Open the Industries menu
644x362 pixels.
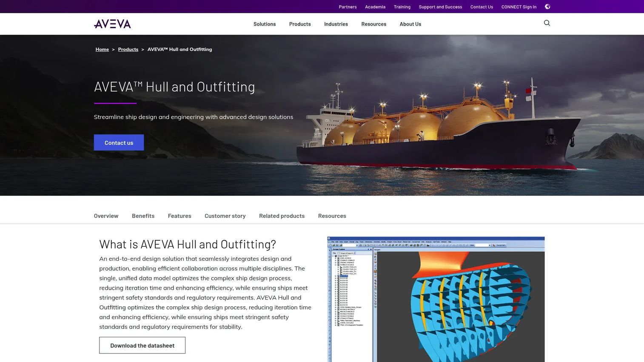point(336,24)
